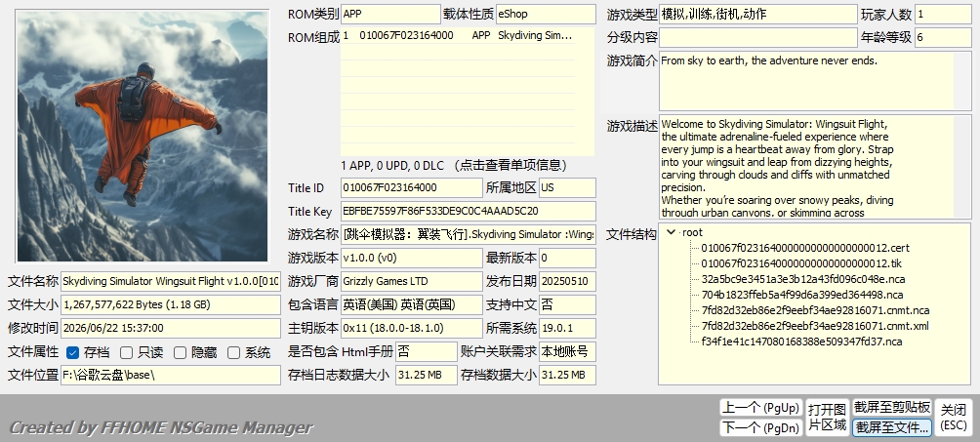Click the 发布日期 20250510 field

click(x=567, y=281)
